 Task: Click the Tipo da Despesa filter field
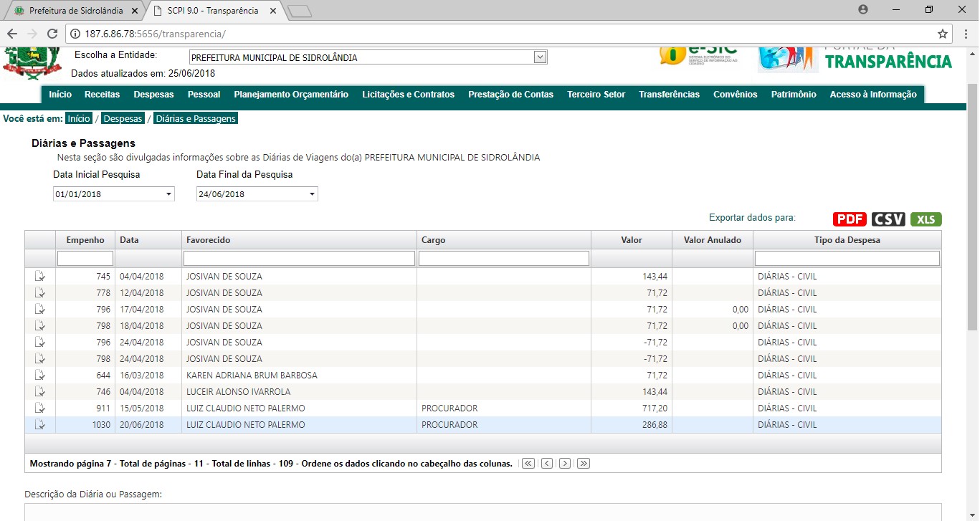pyautogui.click(x=847, y=258)
